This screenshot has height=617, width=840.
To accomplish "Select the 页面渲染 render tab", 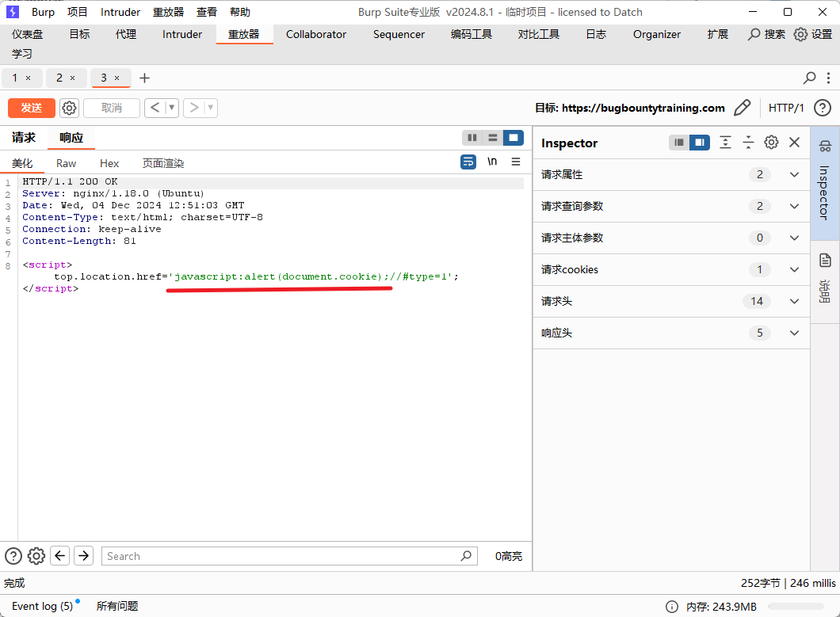I will 163,163.
